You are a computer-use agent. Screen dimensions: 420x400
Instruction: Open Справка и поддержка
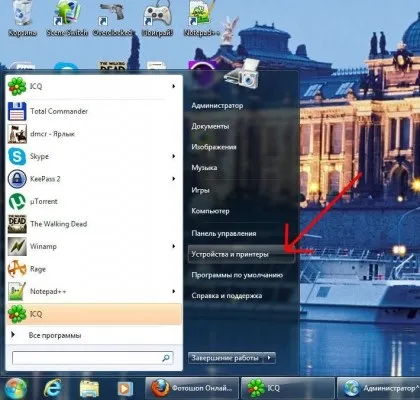pos(227,296)
